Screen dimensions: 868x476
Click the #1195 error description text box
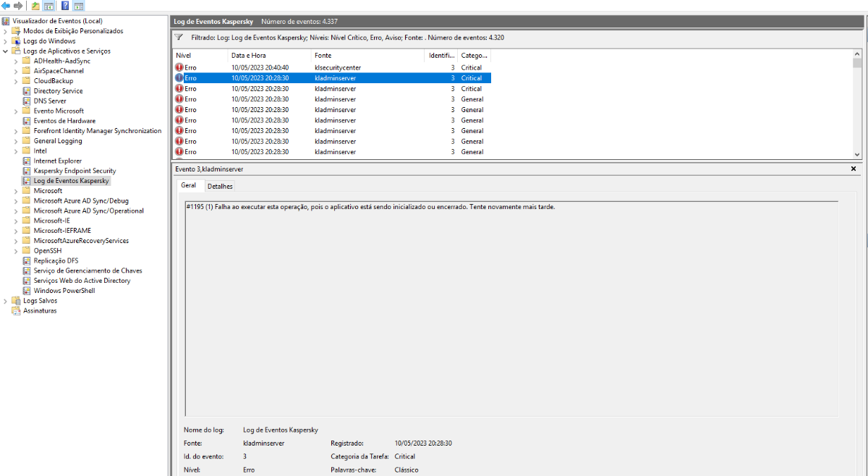[x=511, y=309]
